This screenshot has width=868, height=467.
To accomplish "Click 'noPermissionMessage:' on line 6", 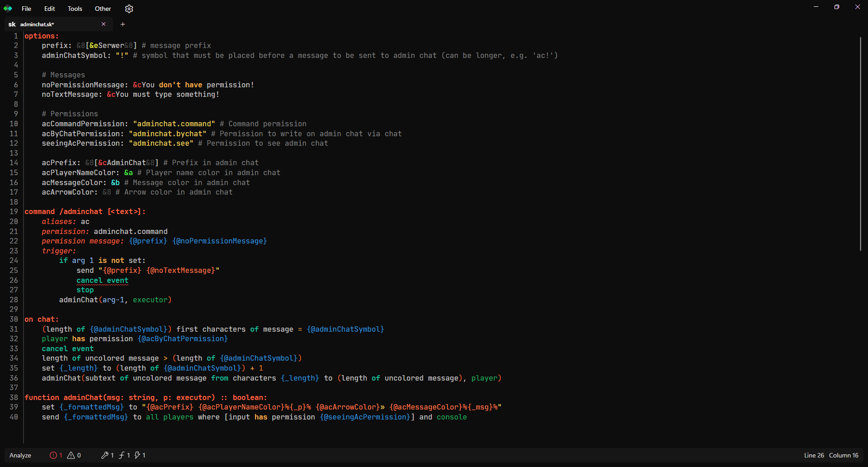I will (x=85, y=85).
